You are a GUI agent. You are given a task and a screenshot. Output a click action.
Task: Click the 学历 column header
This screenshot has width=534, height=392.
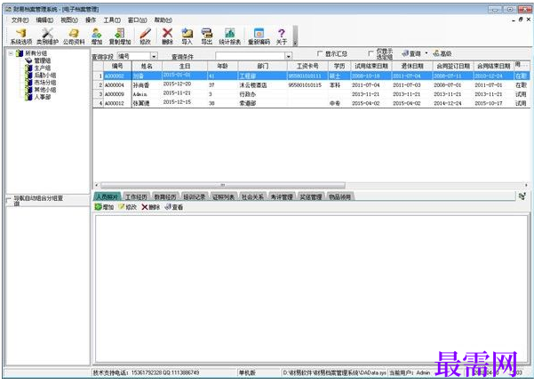(339, 66)
